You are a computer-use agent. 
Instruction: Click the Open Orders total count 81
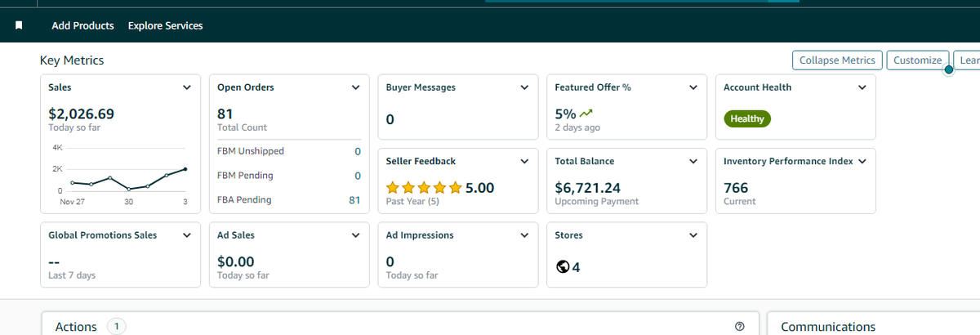click(x=225, y=114)
